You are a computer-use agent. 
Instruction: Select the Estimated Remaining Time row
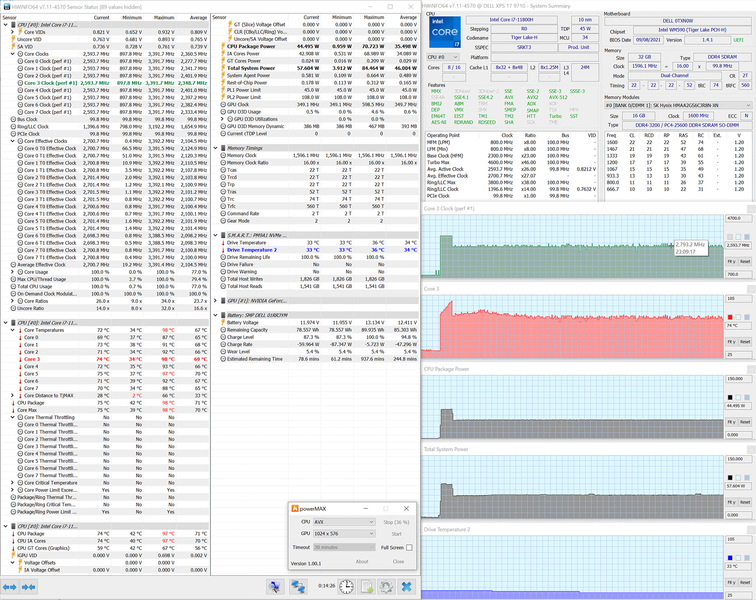click(x=315, y=359)
